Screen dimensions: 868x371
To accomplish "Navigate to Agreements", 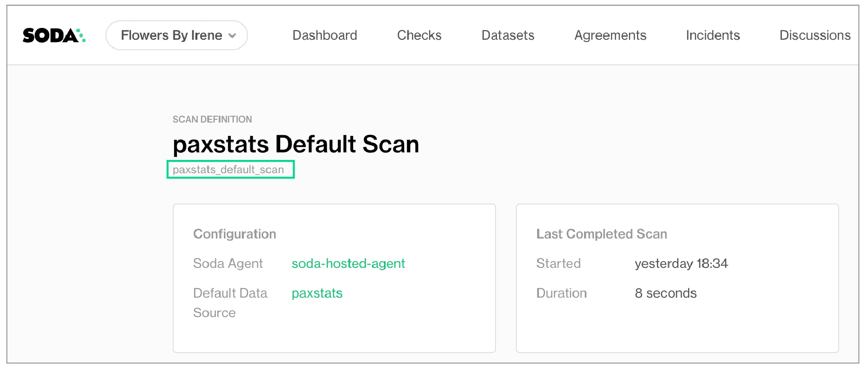I will [x=610, y=35].
